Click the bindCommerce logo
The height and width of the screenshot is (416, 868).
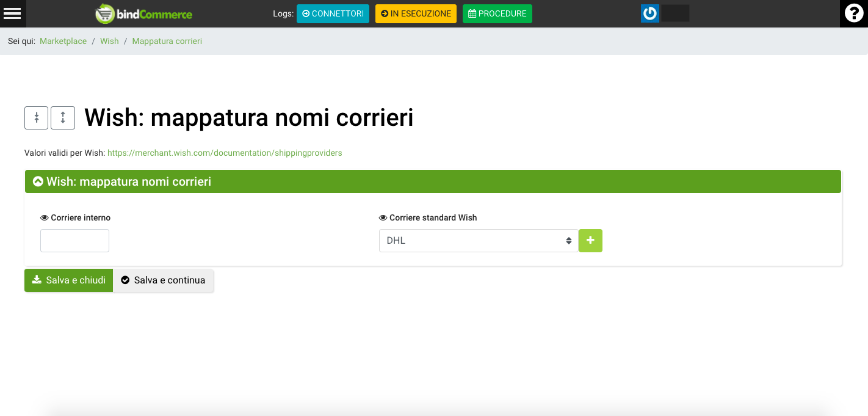(144, 13)
